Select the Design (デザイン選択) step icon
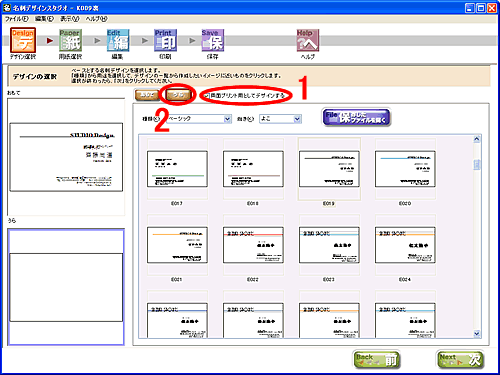The width and height of the screenshot is (500, 375). coord(23,40)
